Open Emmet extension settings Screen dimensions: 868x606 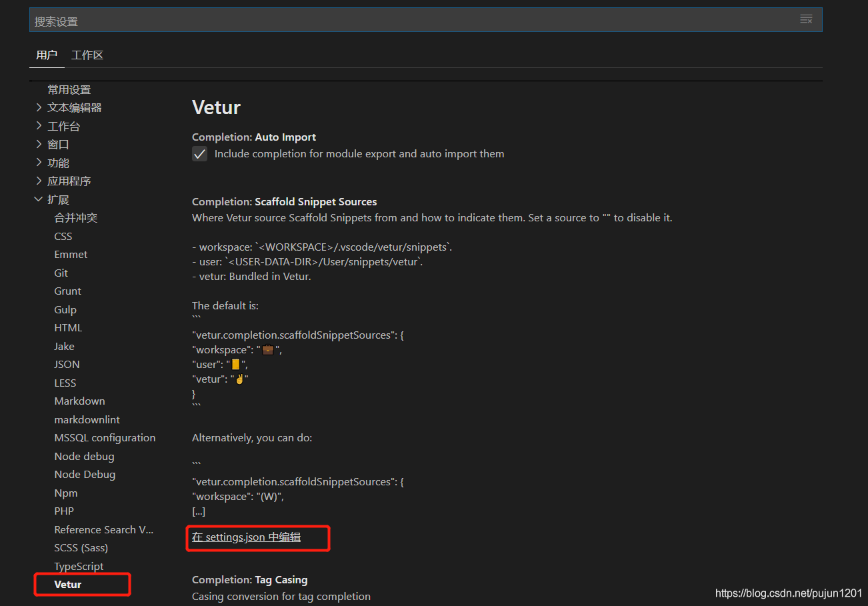[71, 255]
